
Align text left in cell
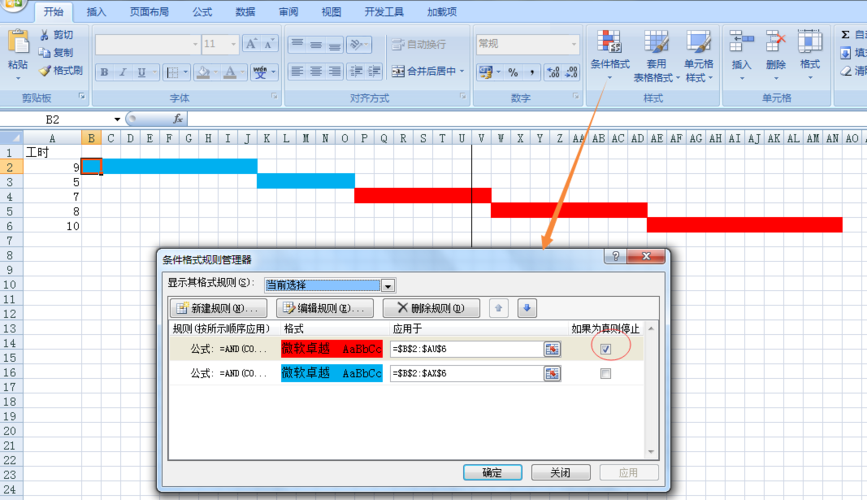(297, 71)
